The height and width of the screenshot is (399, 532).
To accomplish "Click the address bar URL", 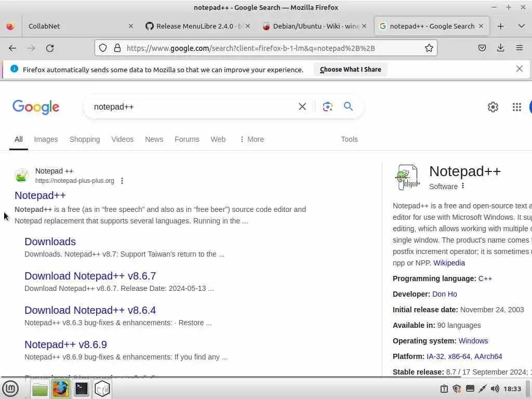I will (251, 48).
